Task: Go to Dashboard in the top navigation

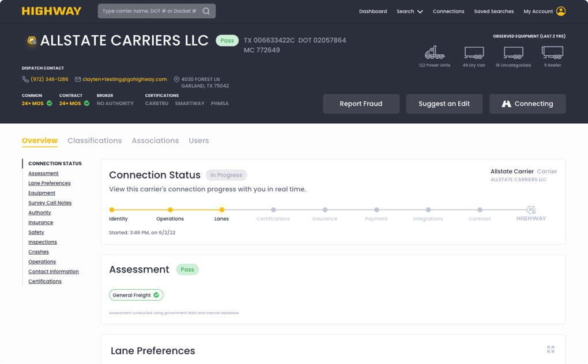Action: (373, 11)
